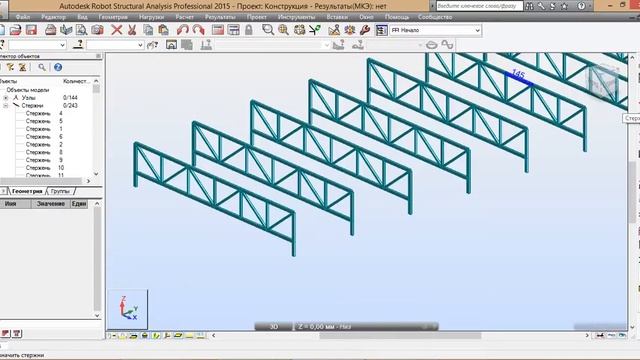Click viewport horizontal scrollbar thumb
The height and width of the screenshot is (360, 640).
(x=400, y=336)
